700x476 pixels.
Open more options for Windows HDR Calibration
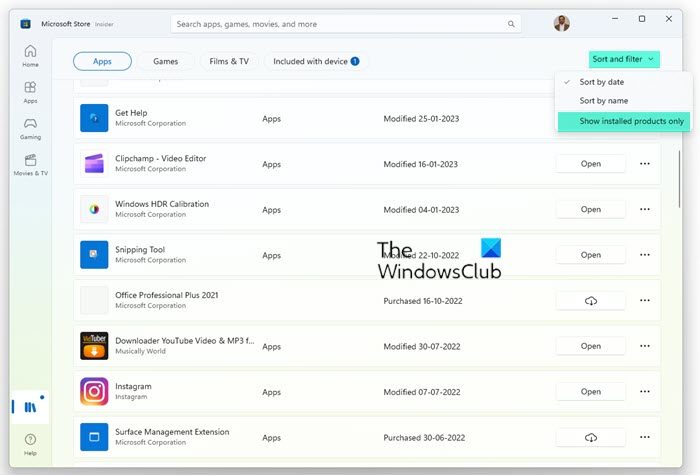click(x=645, y=209)
